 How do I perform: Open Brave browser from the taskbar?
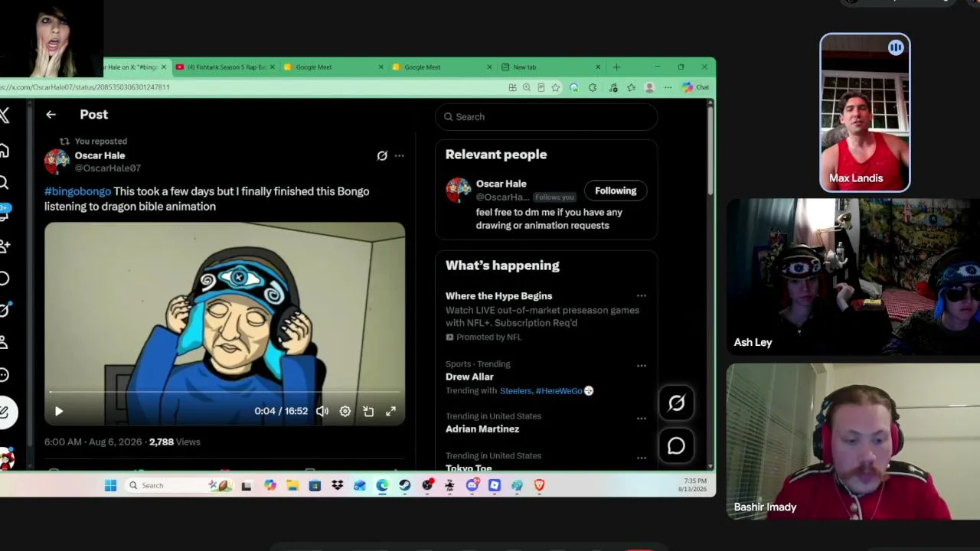(x=539, y=485)
